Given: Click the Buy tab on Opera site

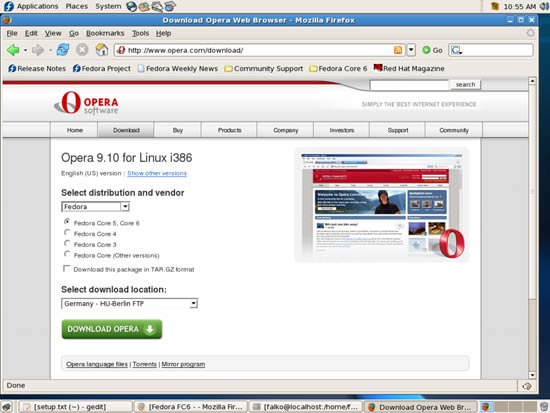Looking at the screenshot, I should coord(177,130).
